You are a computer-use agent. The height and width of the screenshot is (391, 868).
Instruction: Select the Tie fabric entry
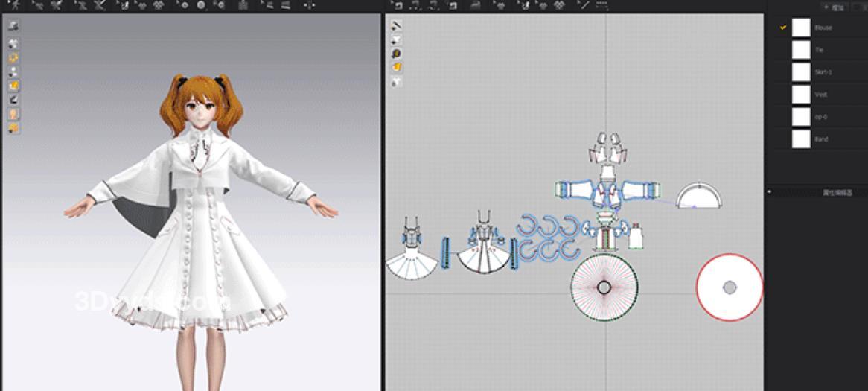[819, 50]
